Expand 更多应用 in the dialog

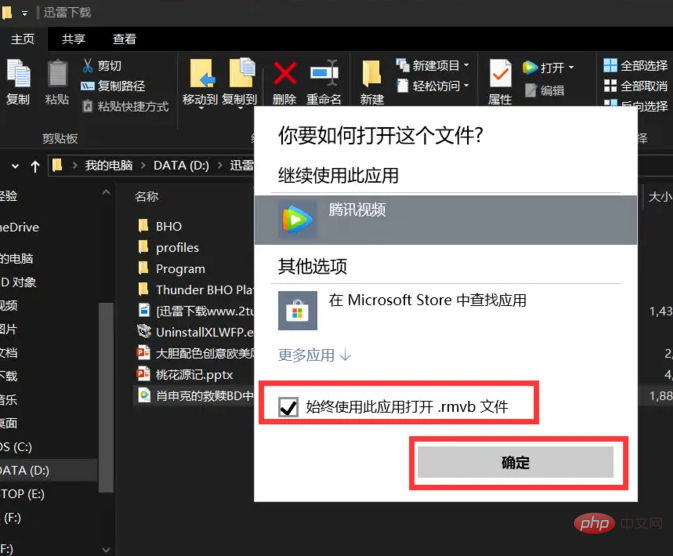coord(315,355)
